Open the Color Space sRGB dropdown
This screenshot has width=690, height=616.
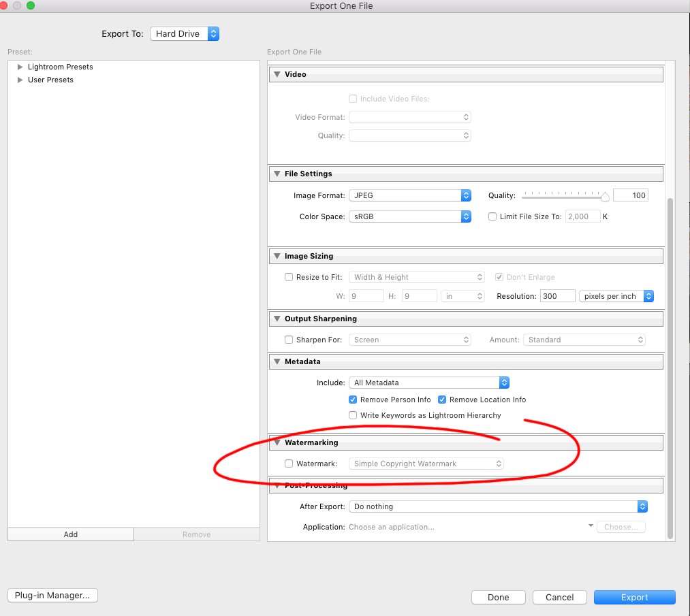409,216
